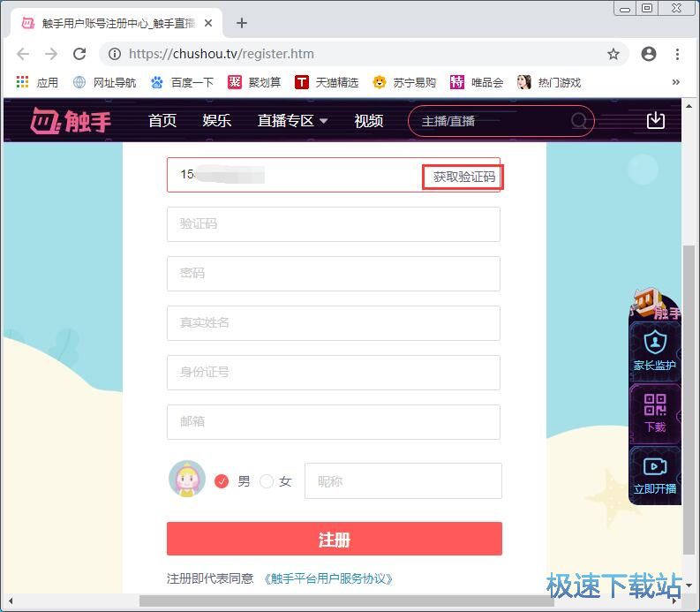
Task: Click the download icon in site header
Action: pyautogui.click(x=656, y=120)
